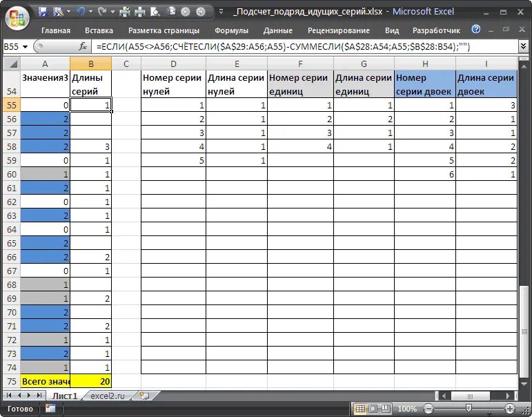This screenshot has width=532, height=417.
Task: Open dropdown next to edit-tool icon in toolbar
Action: 68,12
